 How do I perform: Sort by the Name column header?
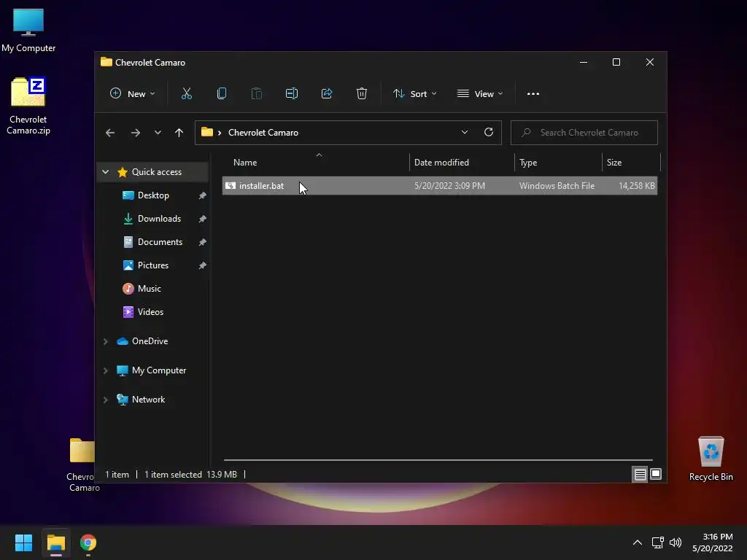click(315, 163)
